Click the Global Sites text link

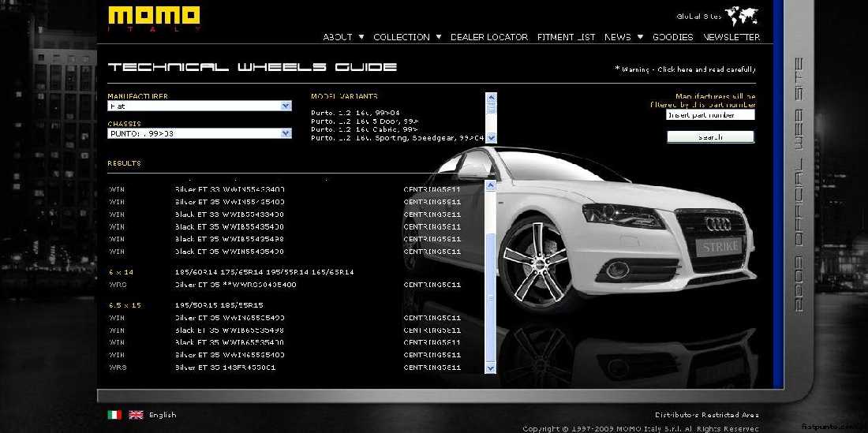click(x=698, y=16)
